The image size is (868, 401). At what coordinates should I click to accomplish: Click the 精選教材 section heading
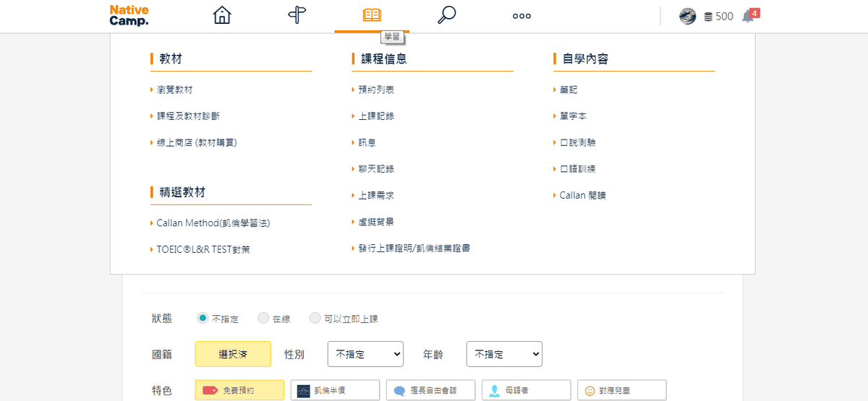pyautogui.click(x=182, y=192)
